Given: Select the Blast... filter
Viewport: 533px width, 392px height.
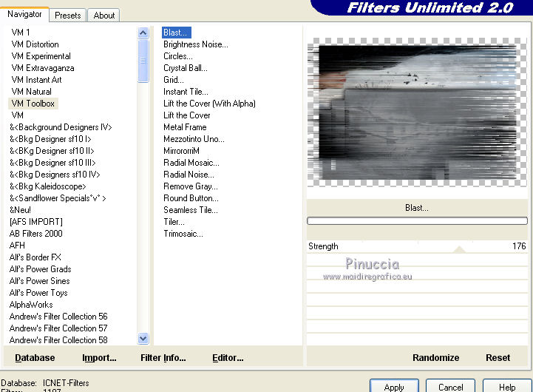Looking at the screenshot, I should click(x=177, y=33).
